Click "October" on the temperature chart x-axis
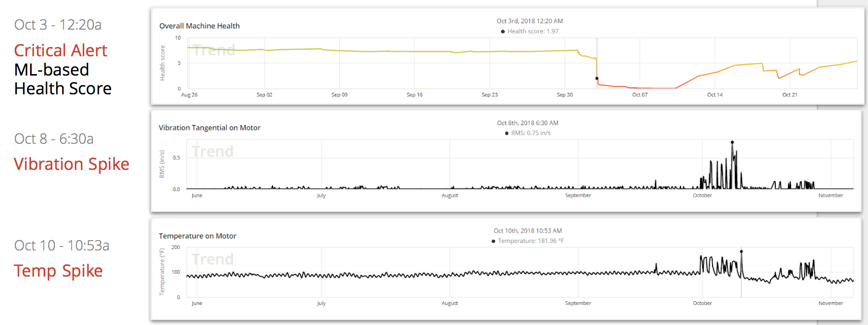This screenshot has height=325, width=868. click(702, 303)
